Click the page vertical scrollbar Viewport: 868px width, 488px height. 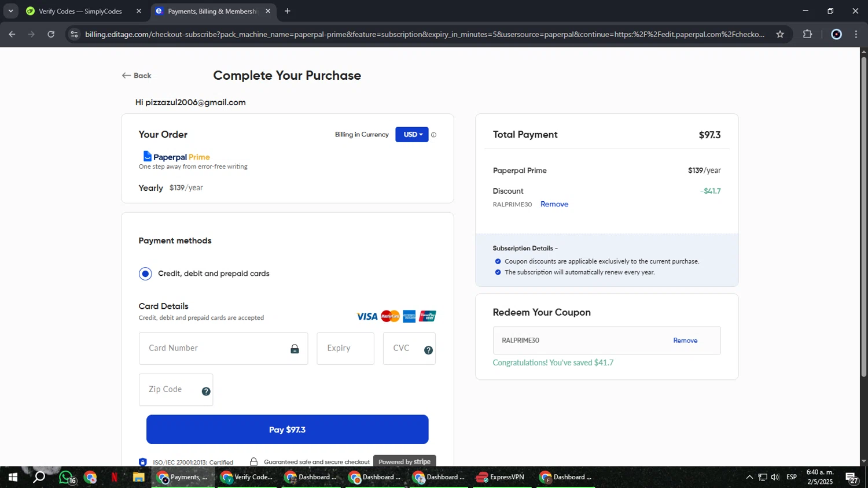coord(864,217)
